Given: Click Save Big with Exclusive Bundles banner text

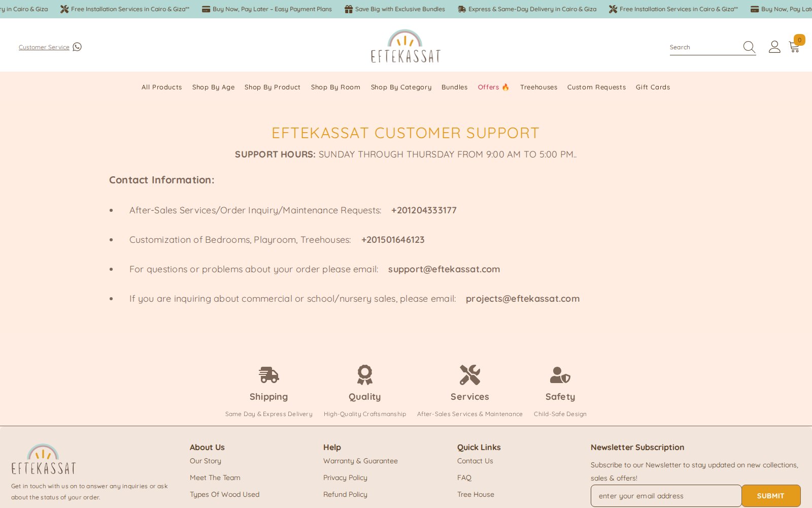Looking at the screenshot, I should pos(400,9).
